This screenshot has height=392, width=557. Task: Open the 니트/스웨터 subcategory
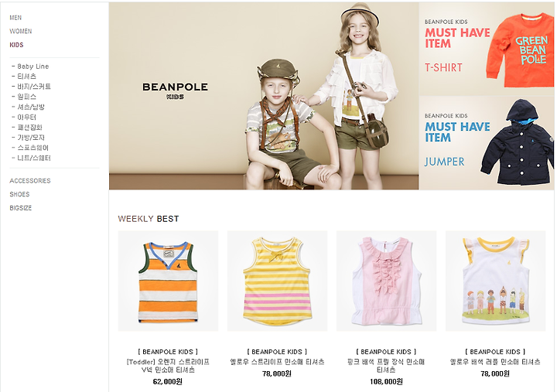point(34,158)
